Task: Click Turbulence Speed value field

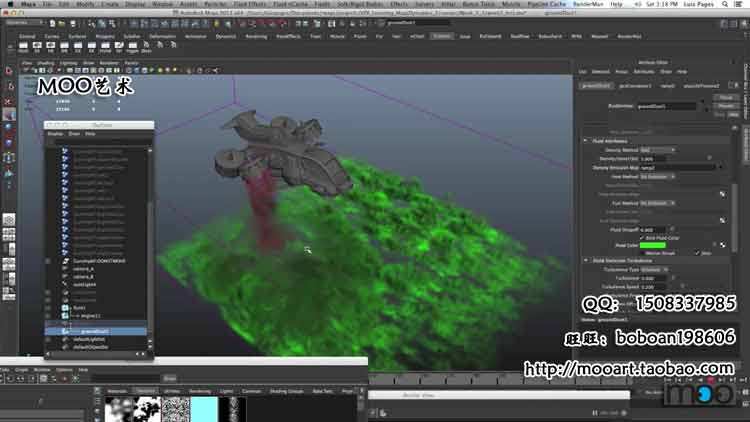Action: click(652, 287)
